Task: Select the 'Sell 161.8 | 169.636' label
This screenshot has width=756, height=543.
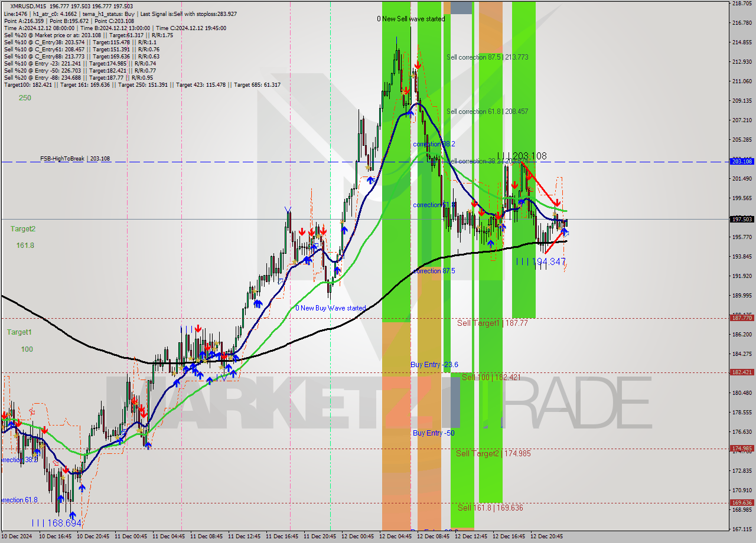Action: (x=490, y=508)
